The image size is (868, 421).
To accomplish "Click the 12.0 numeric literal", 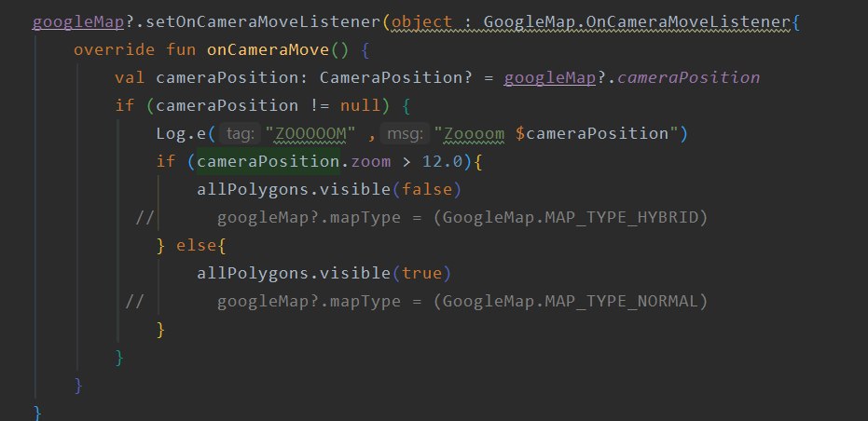I will [x=443, y=161].
